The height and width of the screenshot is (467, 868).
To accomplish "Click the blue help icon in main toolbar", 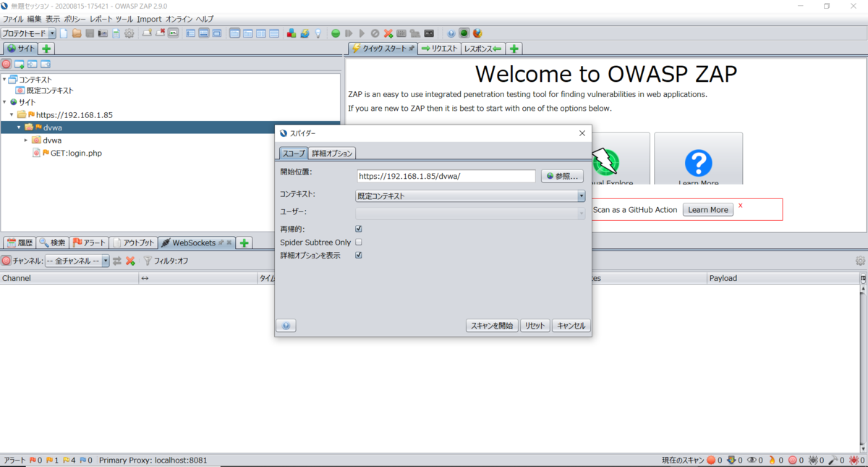I will (451, 33).
